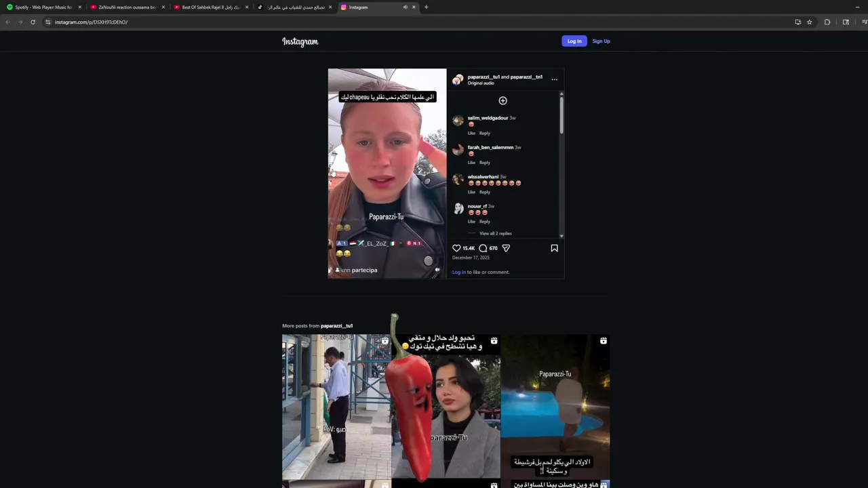Open comments via speech bubble icon
The image size is (868, 488).
483,248
